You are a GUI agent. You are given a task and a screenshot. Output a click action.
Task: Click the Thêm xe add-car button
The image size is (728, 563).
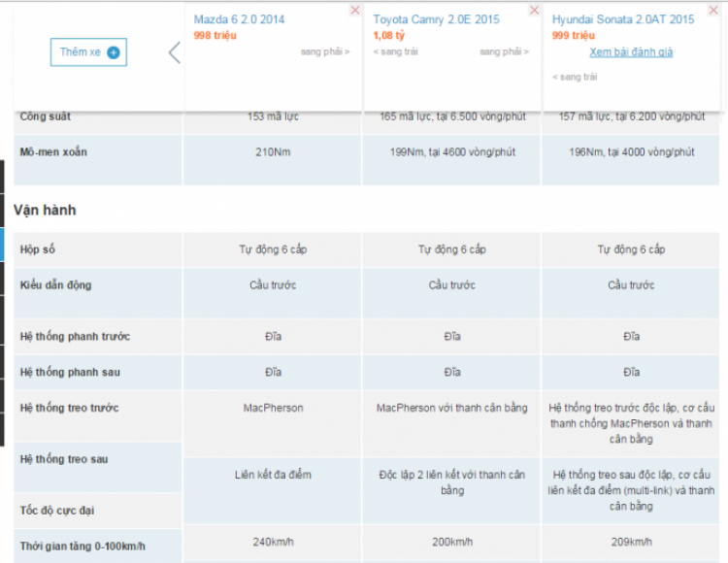[x=88, y=52]
